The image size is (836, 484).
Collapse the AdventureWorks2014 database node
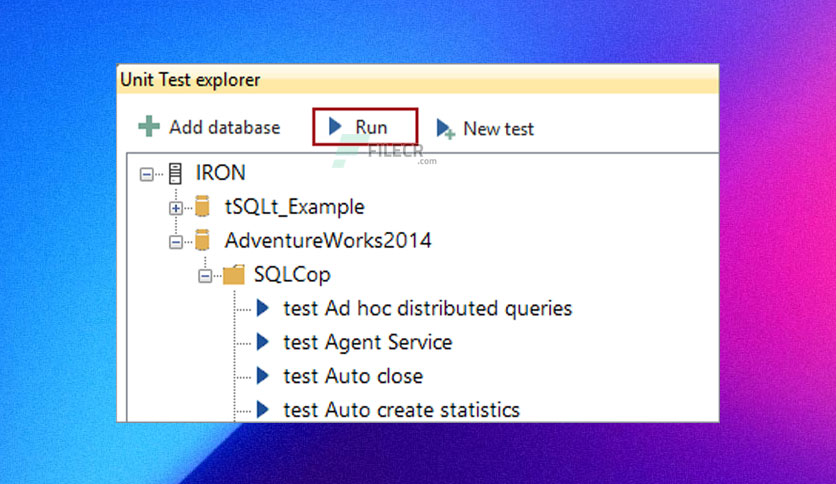[x=175, y=242]
